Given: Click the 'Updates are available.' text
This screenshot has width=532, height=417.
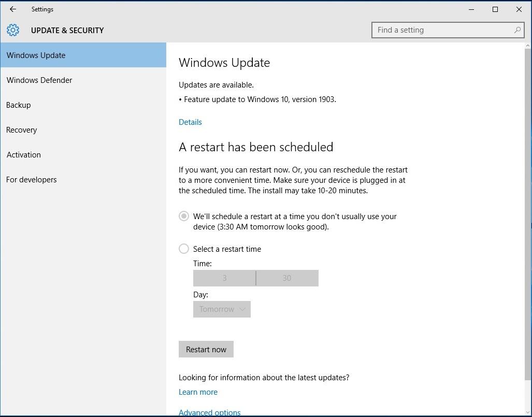Looking at the screenshot, I should point(216,85).
